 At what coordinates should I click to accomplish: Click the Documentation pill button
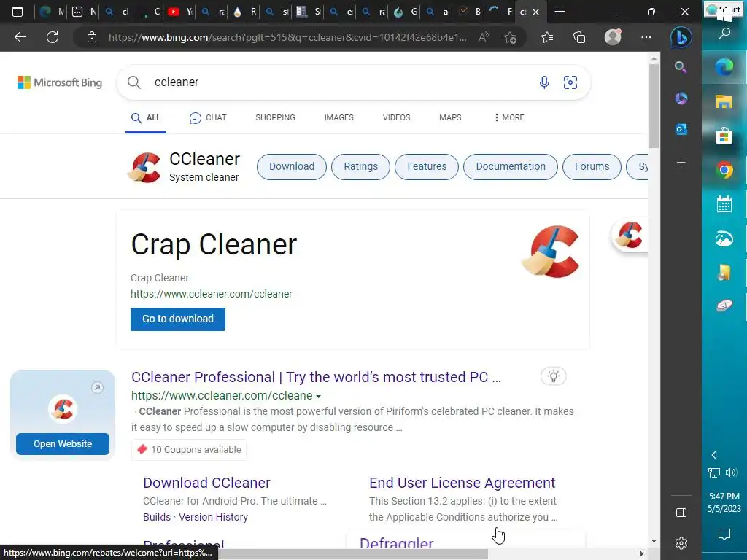click(510, 167)
